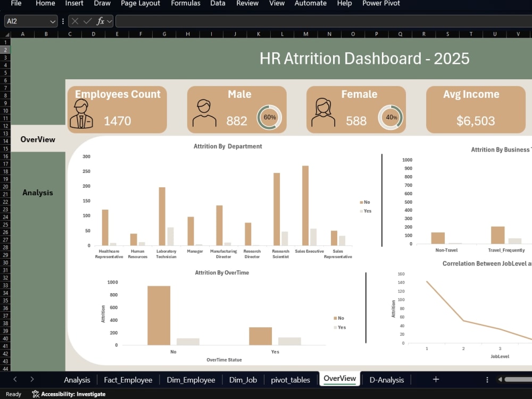Open the Help ribbon tab
The width and height of the screenshot is (532, 399).
344,3
